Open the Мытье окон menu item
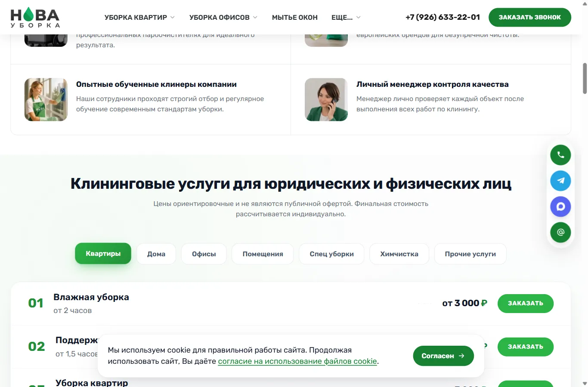 [295, 17]
